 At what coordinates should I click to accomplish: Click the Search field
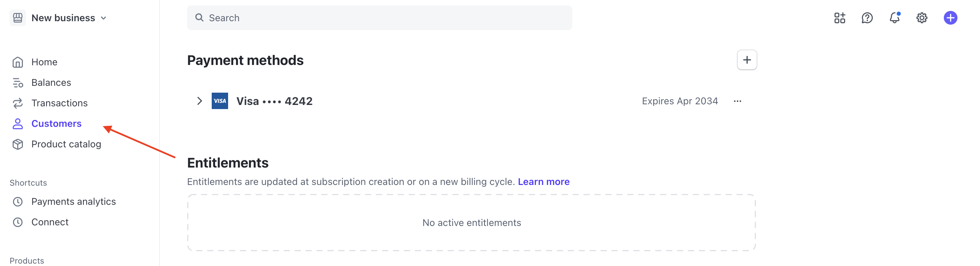[x=379, y=17]
